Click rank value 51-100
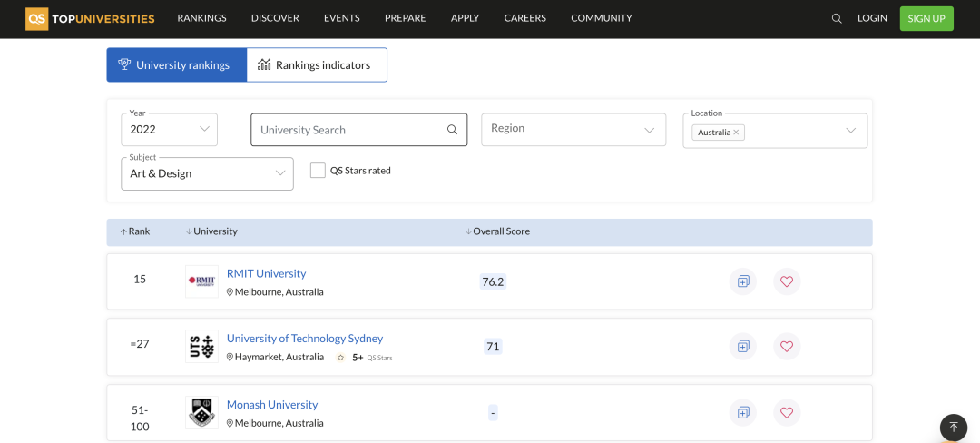 point(140,418)
